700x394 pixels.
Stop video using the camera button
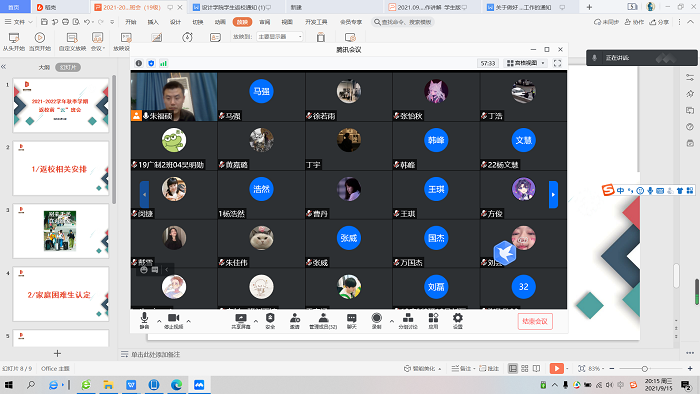coord(173,320)
